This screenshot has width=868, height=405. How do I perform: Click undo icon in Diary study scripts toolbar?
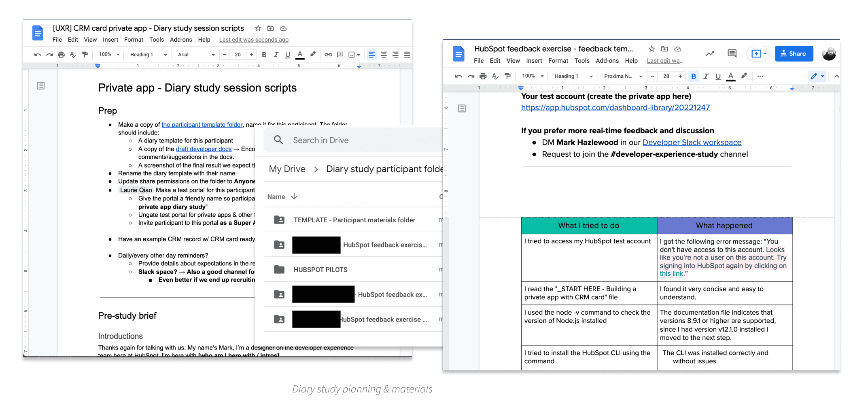click(38, 55)
